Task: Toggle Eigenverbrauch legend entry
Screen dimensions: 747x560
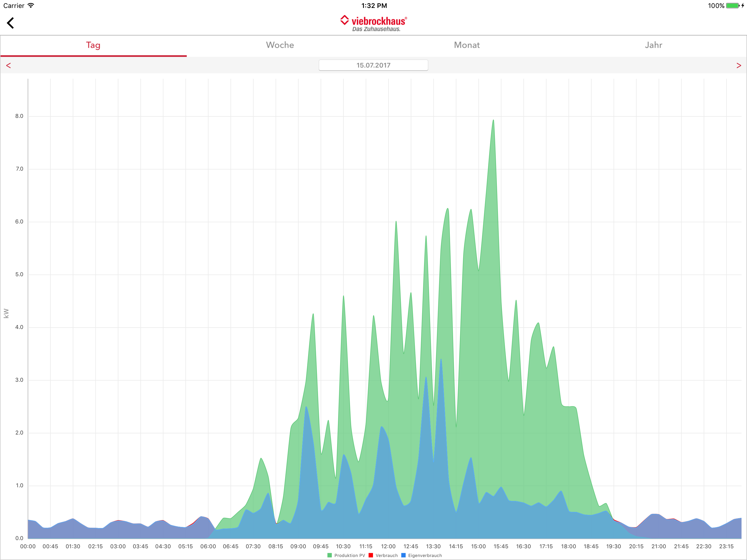Action: pos(421,555)
